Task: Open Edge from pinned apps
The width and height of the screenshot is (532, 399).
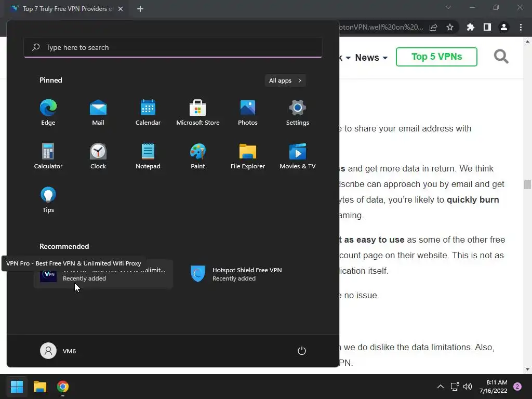Action: click(x=48, y=113)
